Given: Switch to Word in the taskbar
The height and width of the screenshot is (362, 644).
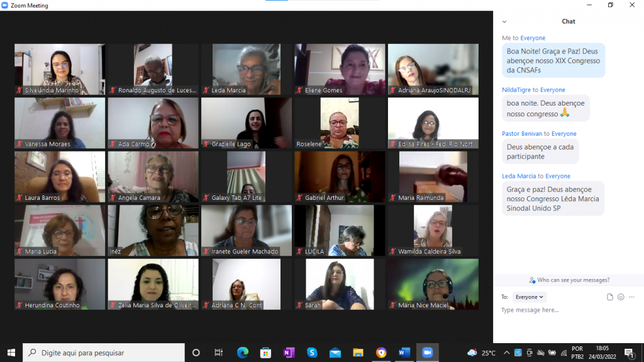Looking at the screenshot, I should coord(404,353).
